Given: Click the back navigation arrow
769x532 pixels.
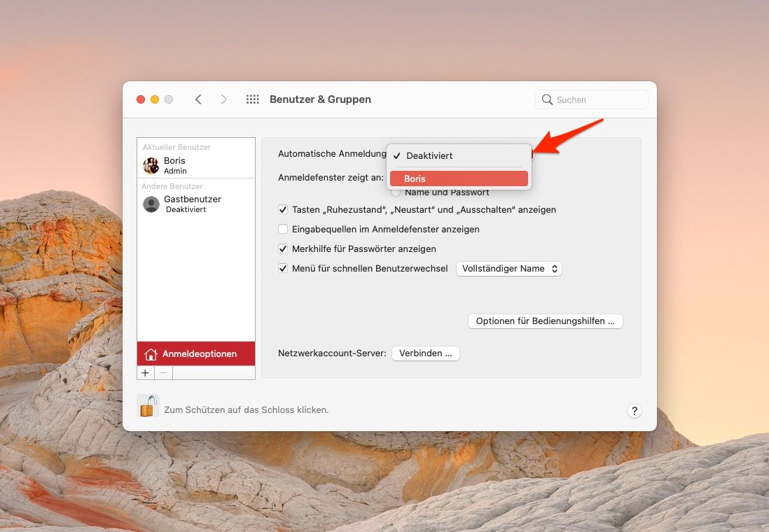Looking at the screenshot, I should [198, 99].
